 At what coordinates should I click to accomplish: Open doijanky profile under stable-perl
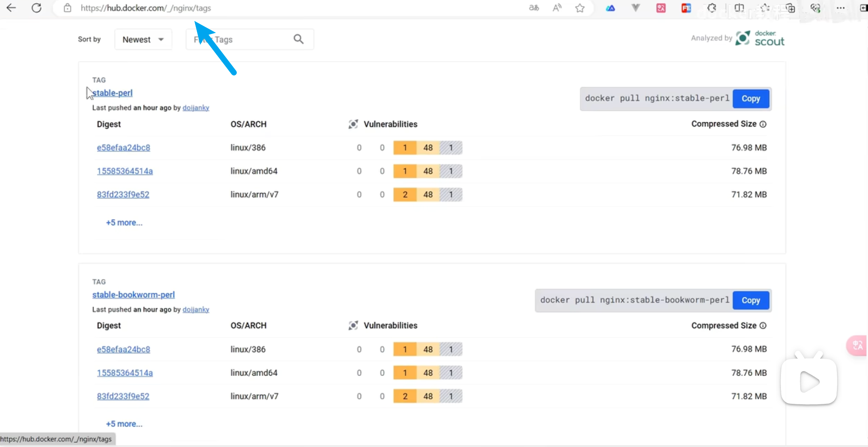[x=196, y=108]
